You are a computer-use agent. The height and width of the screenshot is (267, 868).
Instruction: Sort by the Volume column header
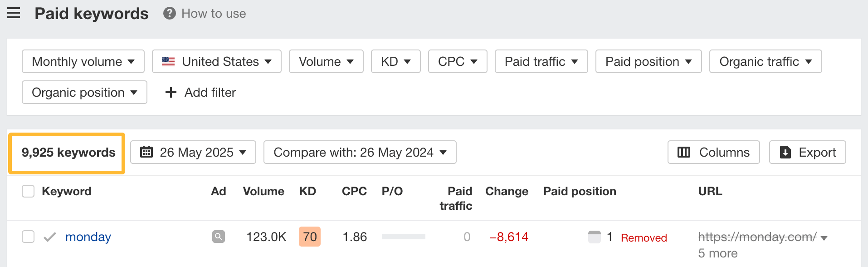(263, 191)
